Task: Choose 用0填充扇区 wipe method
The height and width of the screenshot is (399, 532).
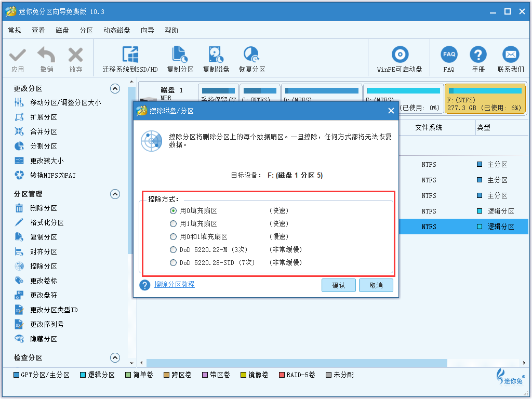Action: pyautogui.click(x=173, y=211)
